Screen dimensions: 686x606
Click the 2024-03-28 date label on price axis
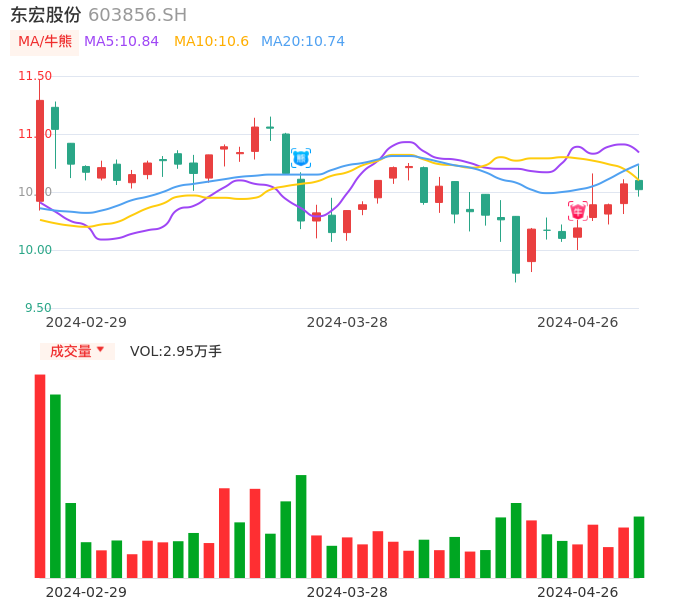(x=347, y=322)
